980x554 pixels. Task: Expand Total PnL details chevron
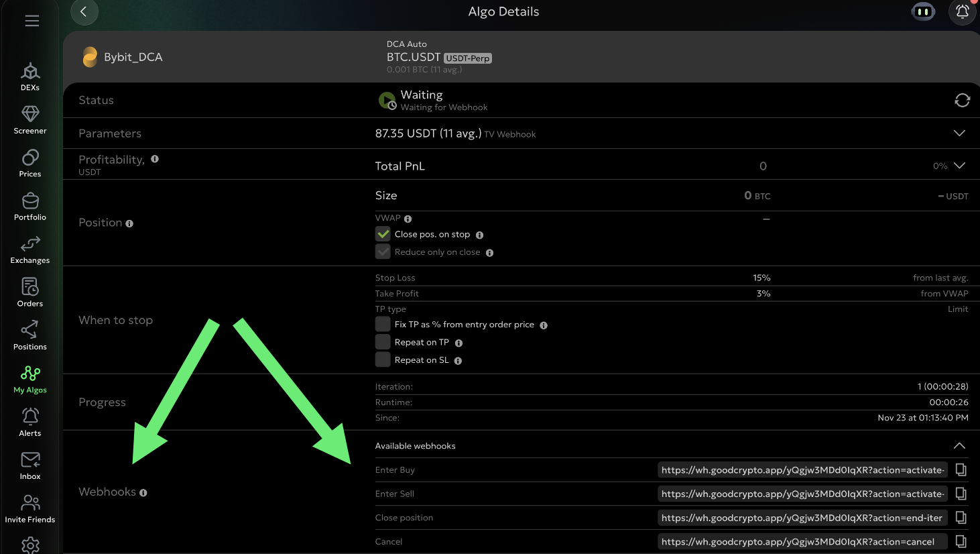pyautogui.click(x=959, y=166)
